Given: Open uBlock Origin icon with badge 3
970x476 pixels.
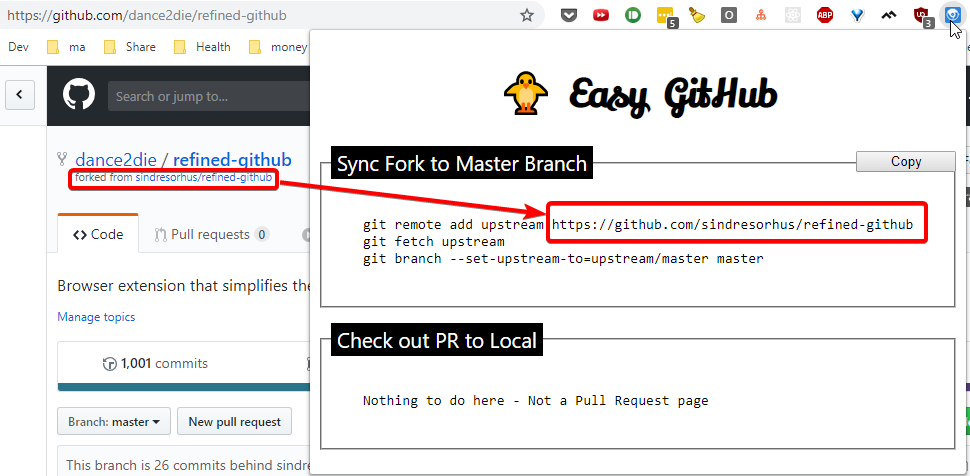Looking at the screenshot, I should point(923,17).
